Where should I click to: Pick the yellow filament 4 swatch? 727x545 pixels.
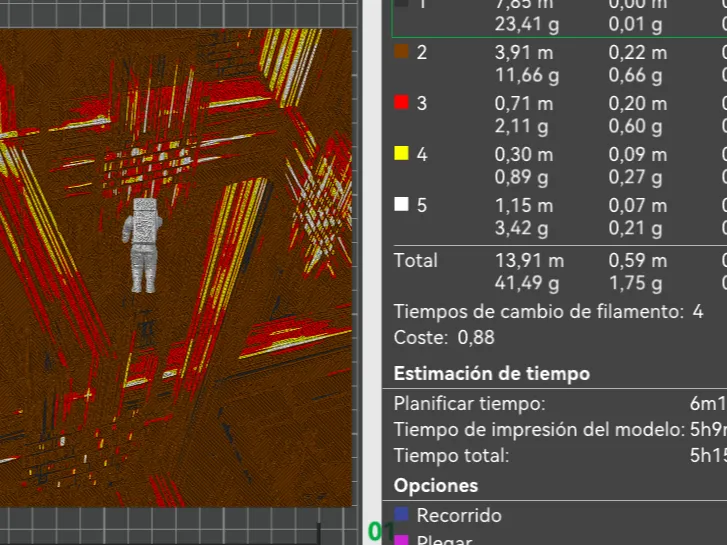click(402, 154)
